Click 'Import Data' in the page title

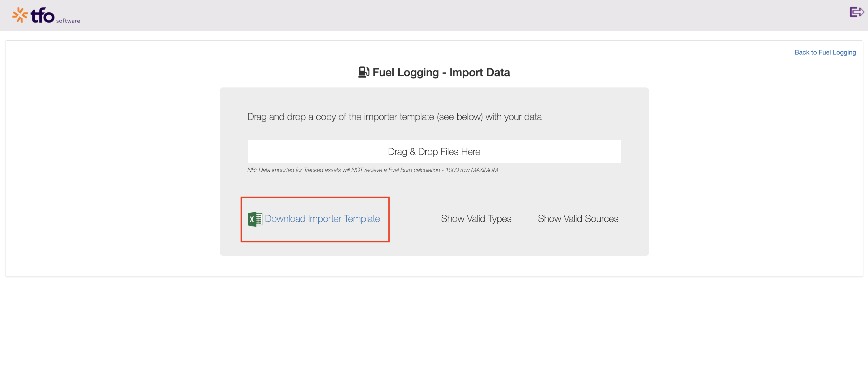click(x=480, y=72)
